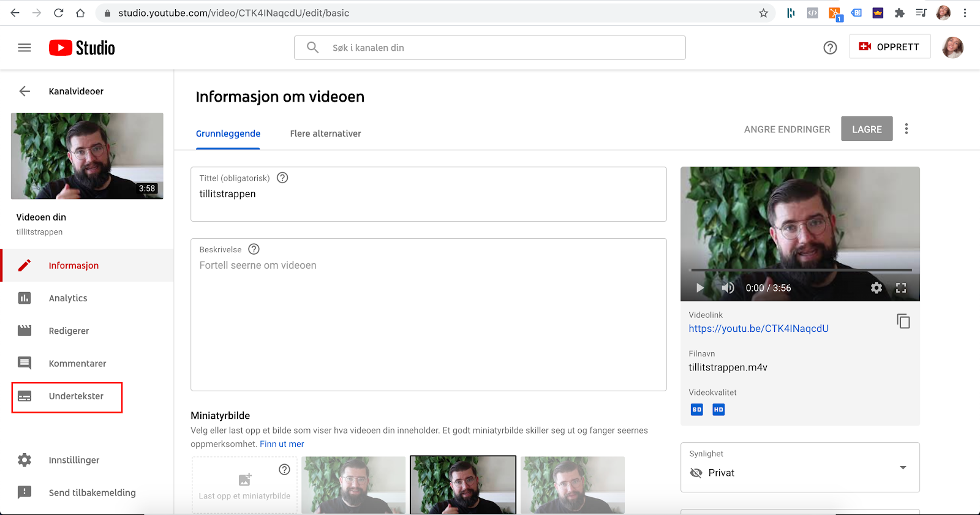Open the channel account avatar

pyautogui.click(x=952, y=47)
